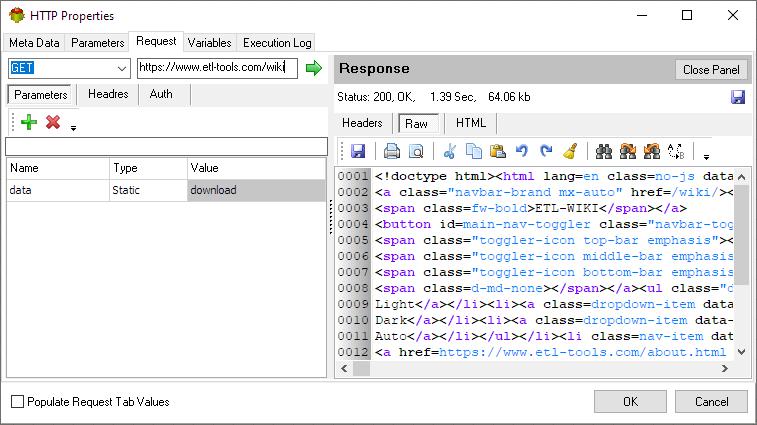Expand the editor toolbar overflow arrow
Image resolution: width=757 pixels, height=425 pixels.
point(706,157)
